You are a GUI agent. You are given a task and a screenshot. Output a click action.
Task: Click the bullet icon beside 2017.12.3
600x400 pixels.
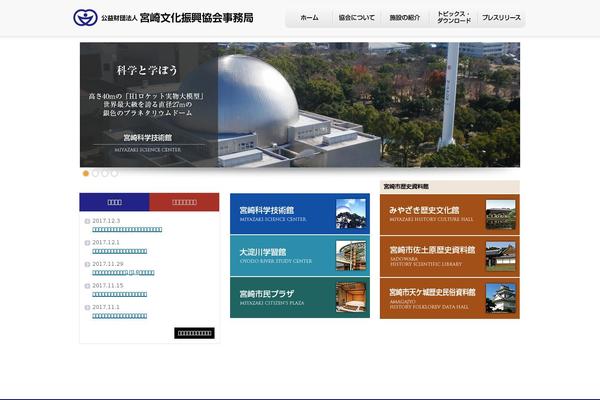click(87, 221)
